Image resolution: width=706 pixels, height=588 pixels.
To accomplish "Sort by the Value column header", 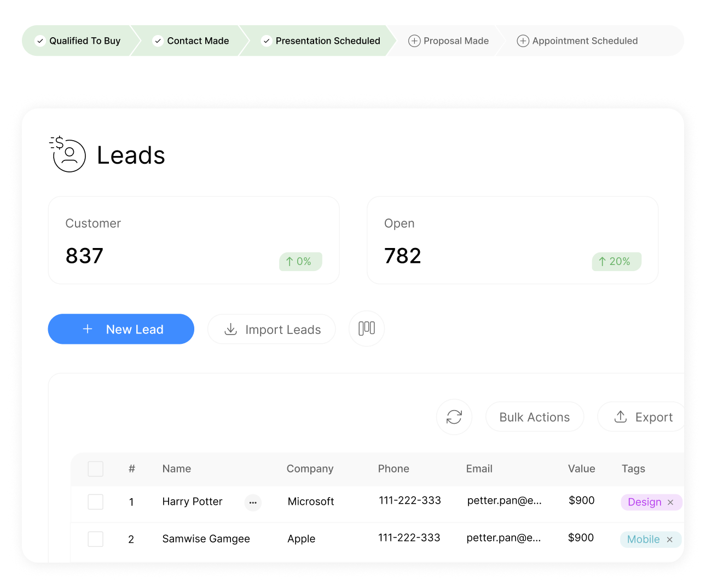I will click(581, 469).
